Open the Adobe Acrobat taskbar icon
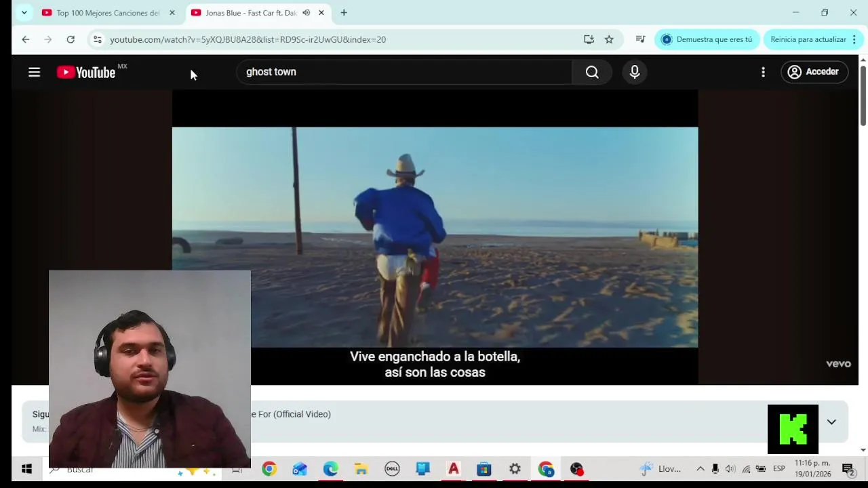 pyautogui.click(x=454, y=469)
